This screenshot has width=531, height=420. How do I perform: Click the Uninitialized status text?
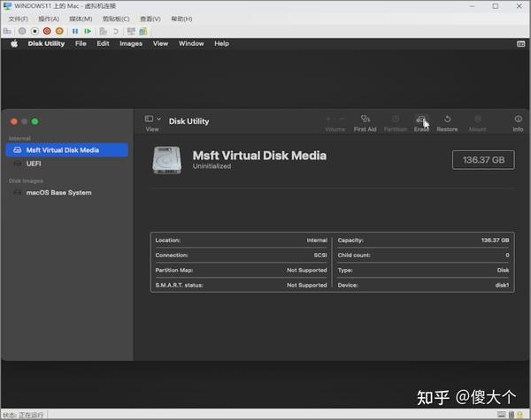point(212,166)
